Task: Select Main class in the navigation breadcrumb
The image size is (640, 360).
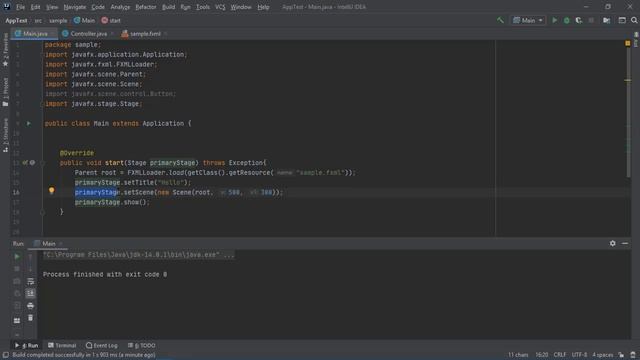Action: [84, 20]
